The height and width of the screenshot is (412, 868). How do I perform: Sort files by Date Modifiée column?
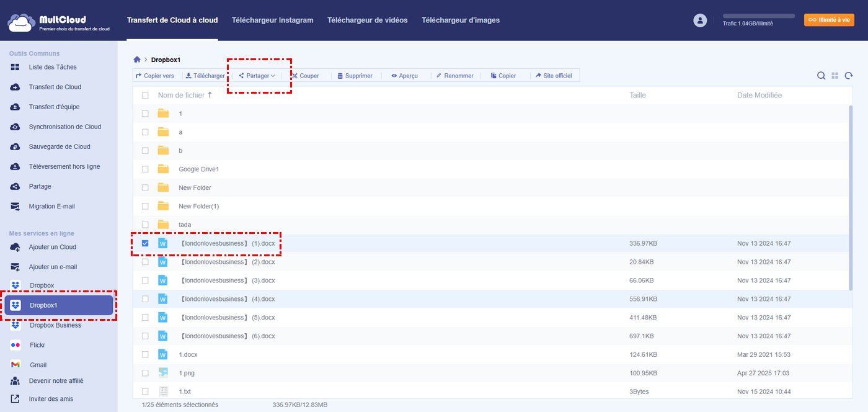tap(759, 95)
